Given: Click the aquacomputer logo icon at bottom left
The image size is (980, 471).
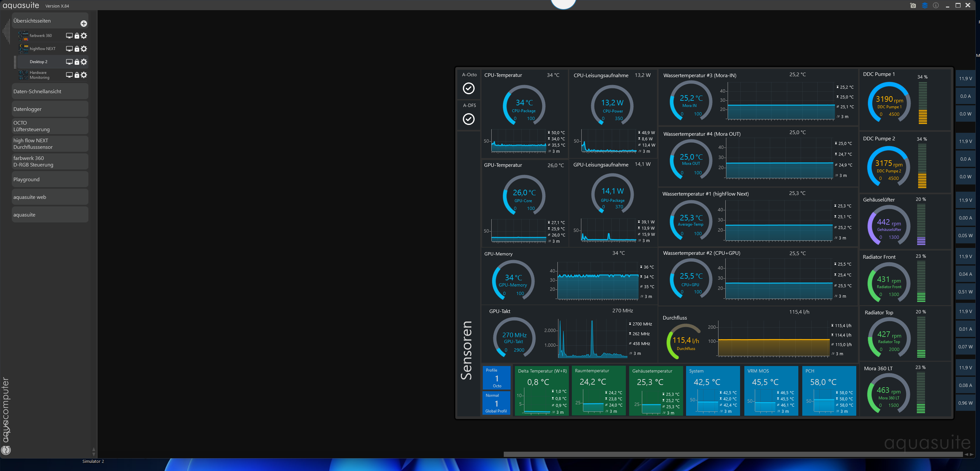Looking at the screenshot, I should 6,450.
